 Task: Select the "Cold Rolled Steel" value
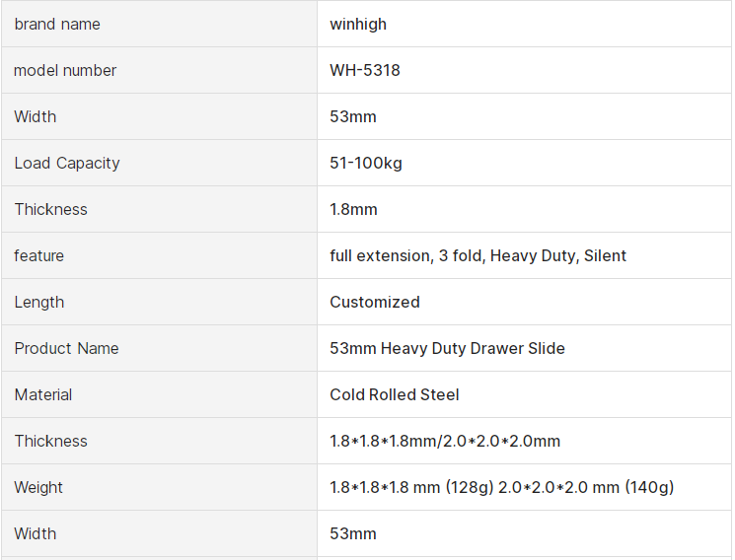[395, 394]
